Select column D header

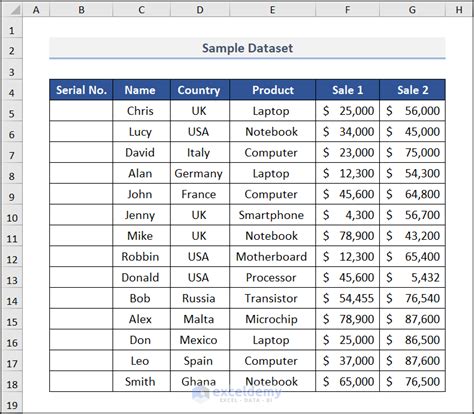pos(200,10)
